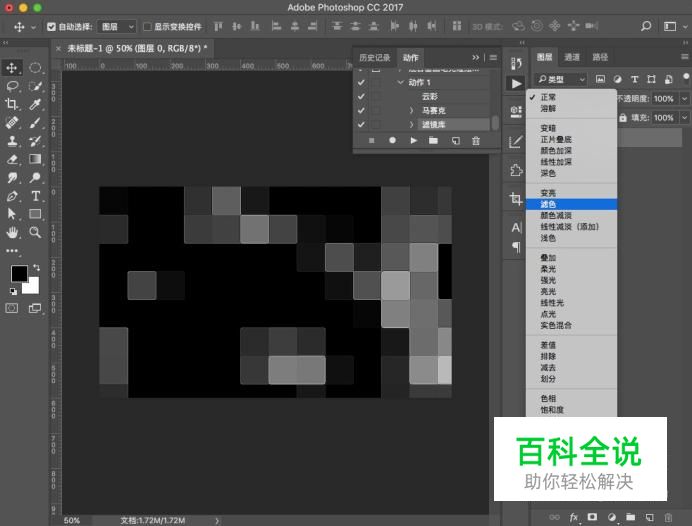The width and height of the screenshot is (692, 526).
Task: Select the Lasso tool
Action: (x=12, y=86)
